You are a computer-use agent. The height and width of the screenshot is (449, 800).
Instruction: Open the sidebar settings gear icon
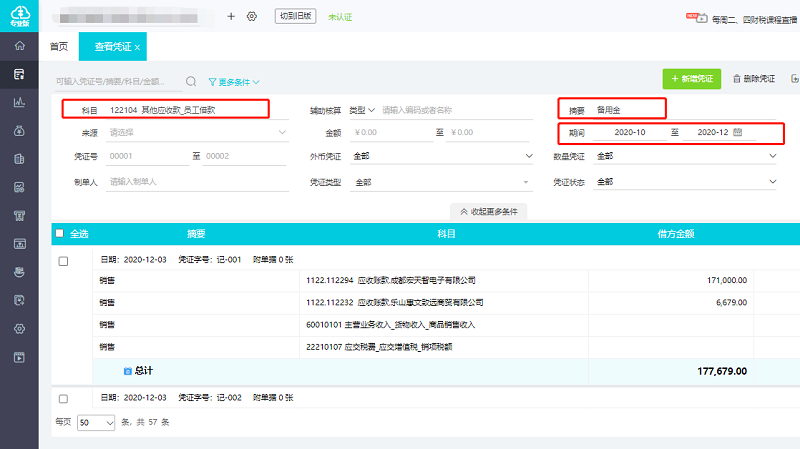click(x=19, y=328)
